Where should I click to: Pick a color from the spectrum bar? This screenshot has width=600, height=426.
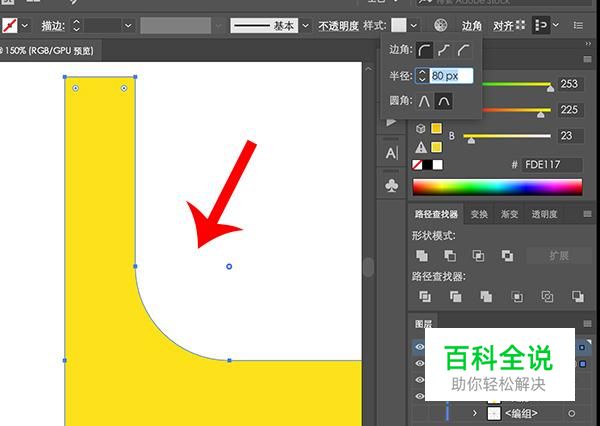click(497, 187)
